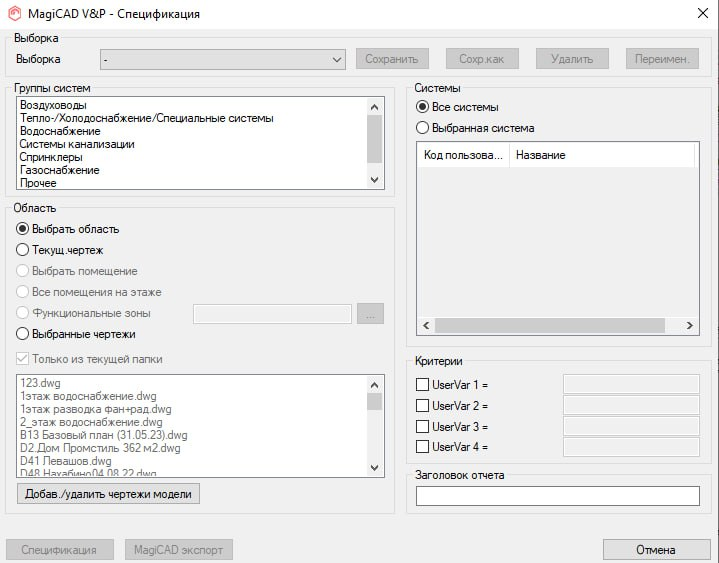
Task: Click in the Заголовок отчета text field
Action: [x=557, y=496]
